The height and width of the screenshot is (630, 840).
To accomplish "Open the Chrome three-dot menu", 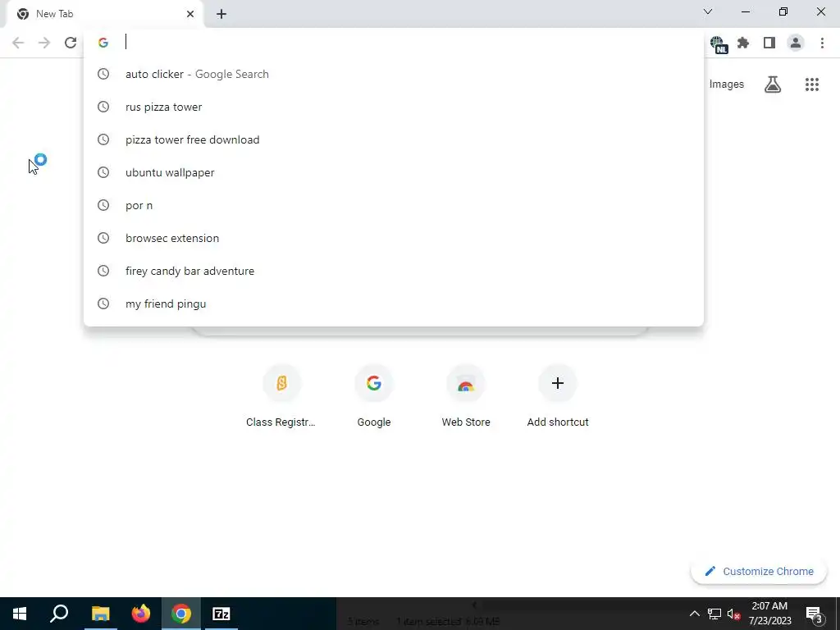I will point(822,43).
